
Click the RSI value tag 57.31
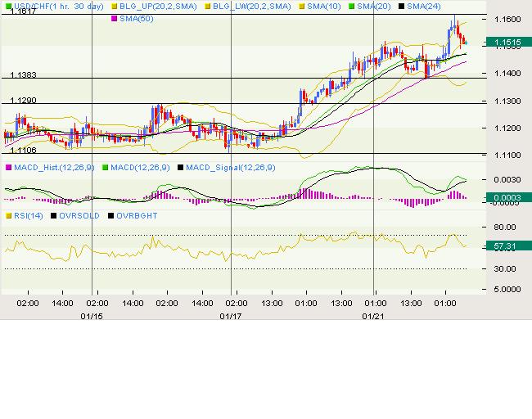pyautogui.click(x=509, y=246)
